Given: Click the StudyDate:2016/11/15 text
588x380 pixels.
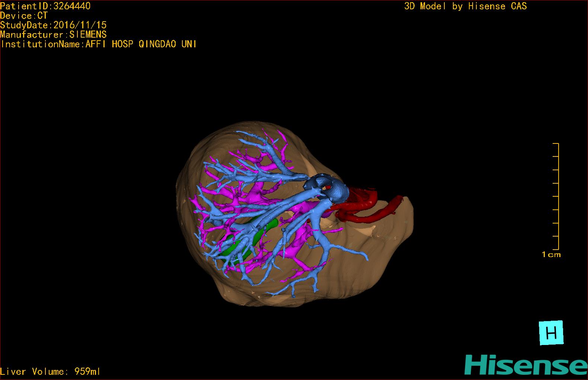Looking at the screenshot, I should [x=53, y=25].
